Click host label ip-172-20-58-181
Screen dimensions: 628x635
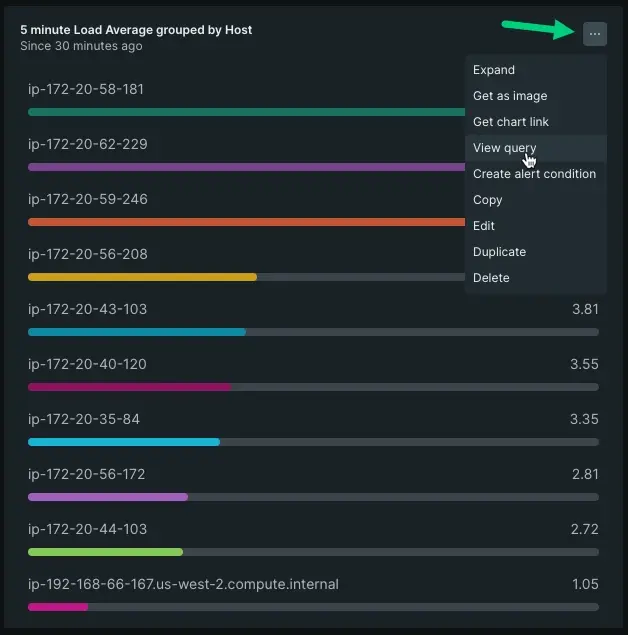click(86, 89)
